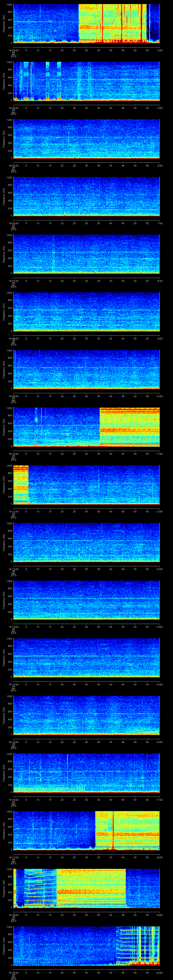
Task: Click the 11:00 end time label
Action: click(160, 454)
